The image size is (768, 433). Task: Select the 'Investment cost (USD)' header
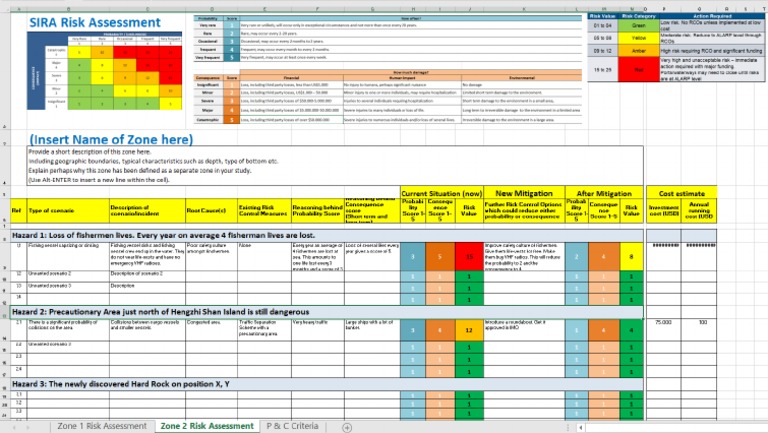tap(664, 211)
